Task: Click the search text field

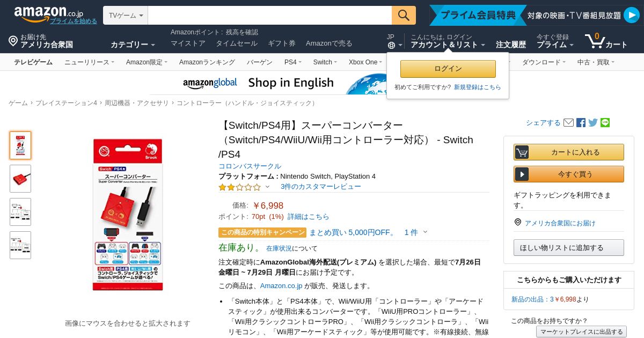Action: 270,15
